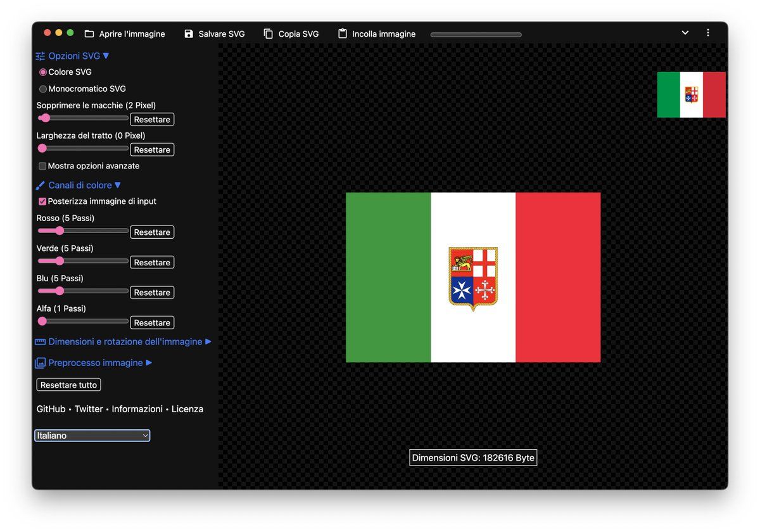Reset the Larghezza del tratto setting
Viewport: 760px width, 532px height.
point(152,150)
